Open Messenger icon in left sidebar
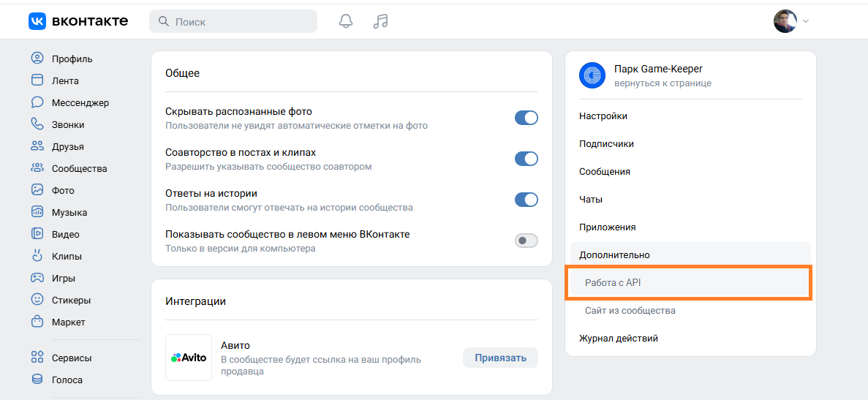The image size is (868, 400). [x=37, y=102]
